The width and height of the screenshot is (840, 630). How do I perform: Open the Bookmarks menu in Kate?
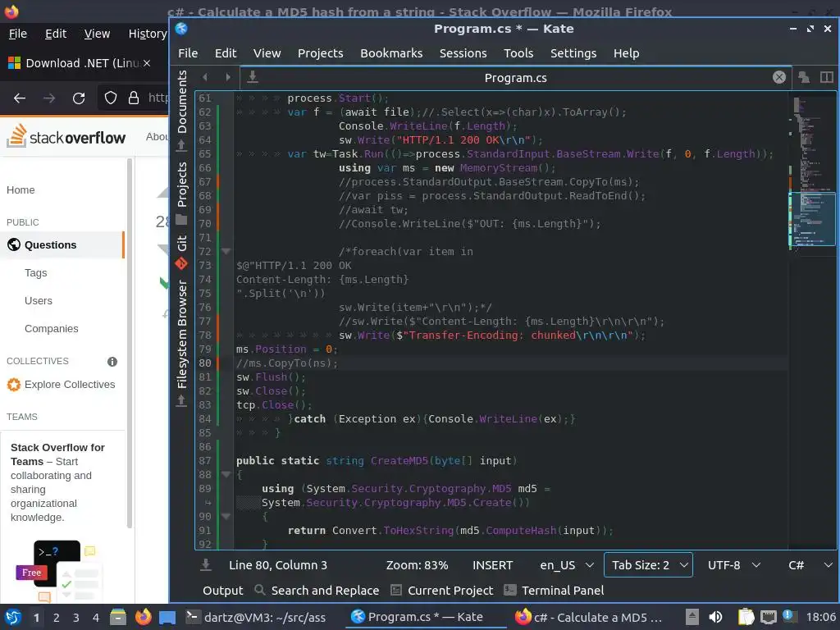click(x=391, y=53)
